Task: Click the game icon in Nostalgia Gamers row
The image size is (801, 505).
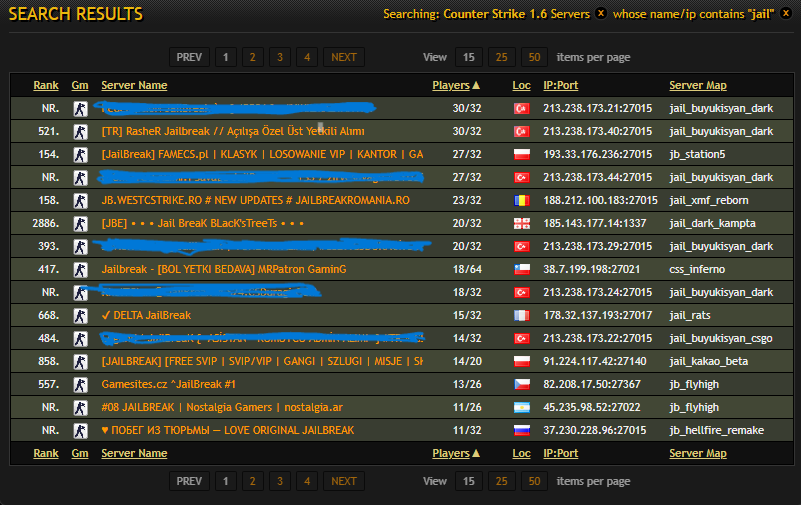Action: 80,407
